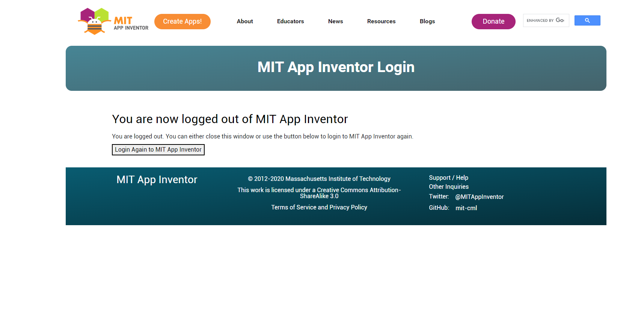Click the MIT App Inventor footer title
The height and width of the screenshot is (322, 644).
157,180
